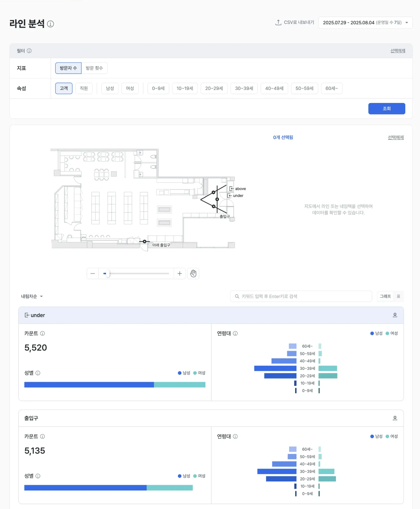This screenshot has width=420, height=509.
Task: Click the map locate icon in 출입구 card
Action: coord(395,418)
